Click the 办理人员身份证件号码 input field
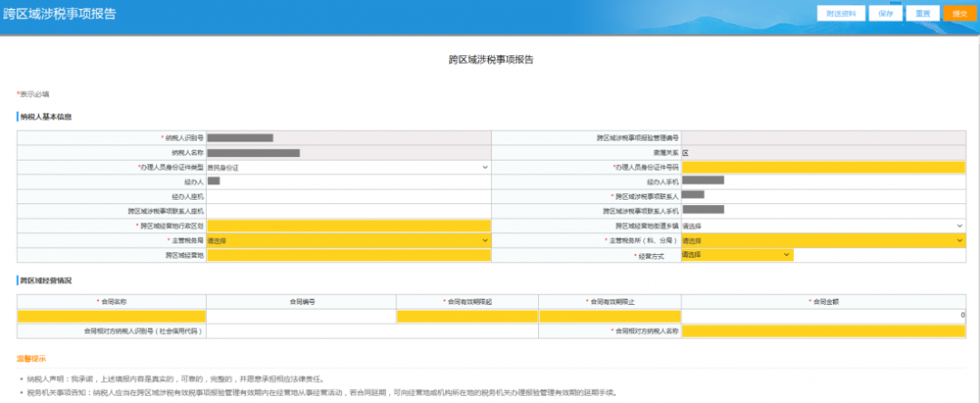 pyautogui.click(x=822, y=167)
